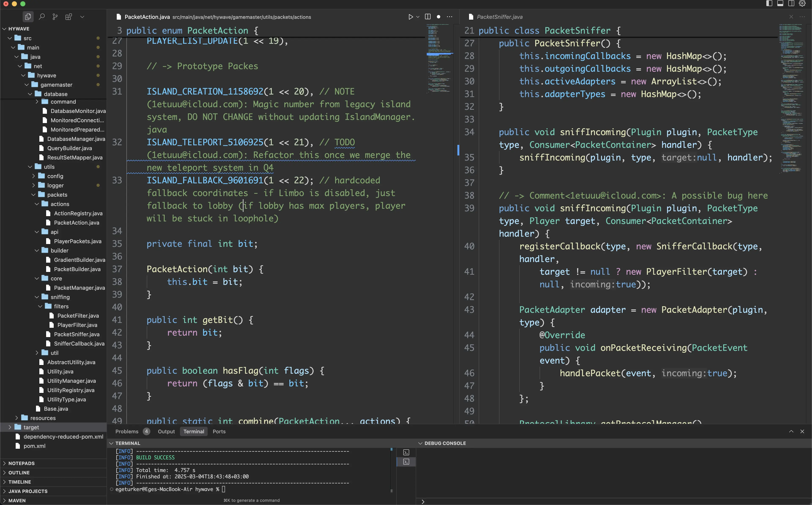812x505 pixels.
Task: Switch to the Problems tab
Action: (x=127, y=432)
